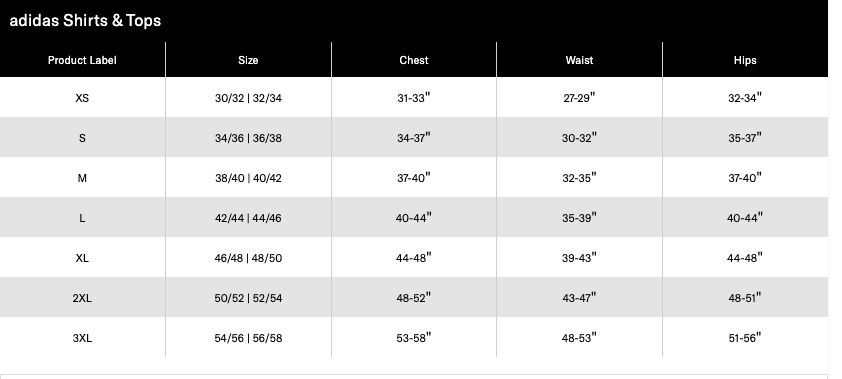Click the hips value 32-34"
Image resolution: width=842 pixels, height=379 pixels.
(x=745, y=98)
